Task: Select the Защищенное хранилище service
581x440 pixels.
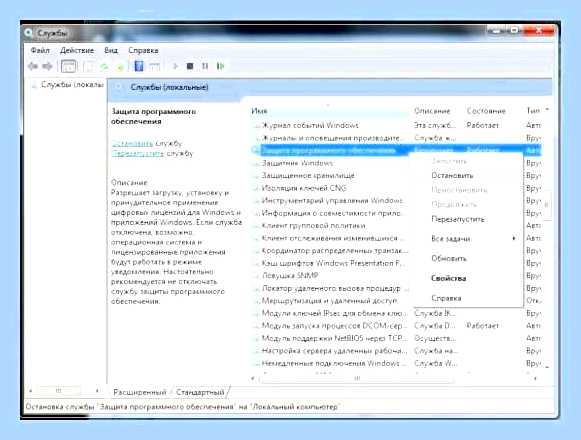Action: click(x=308, y=175)
